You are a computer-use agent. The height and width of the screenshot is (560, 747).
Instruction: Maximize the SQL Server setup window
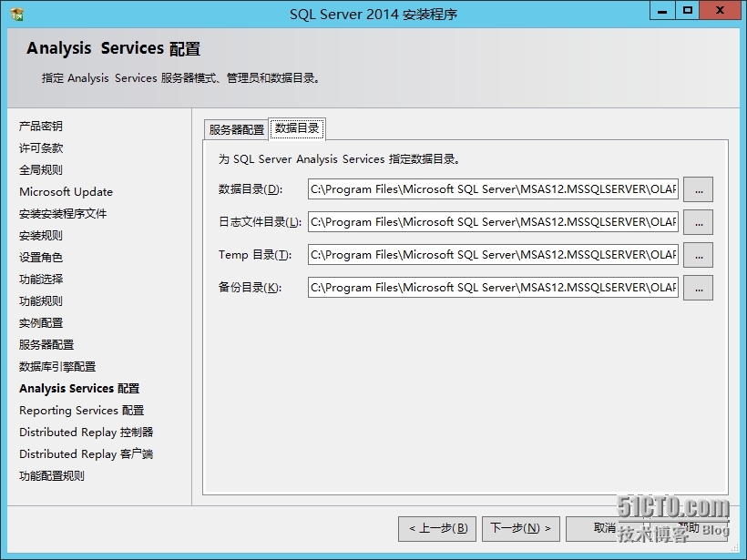click(x=688, y=12)
